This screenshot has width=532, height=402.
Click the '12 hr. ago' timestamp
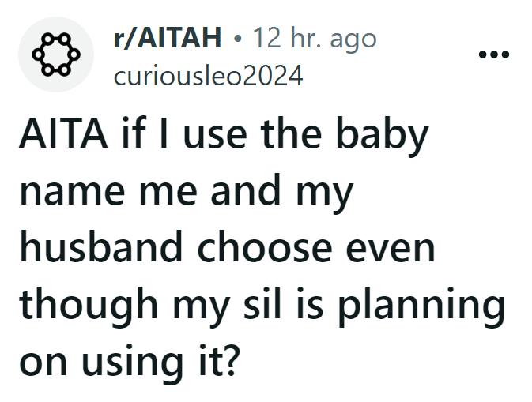[x=315, y=38]
